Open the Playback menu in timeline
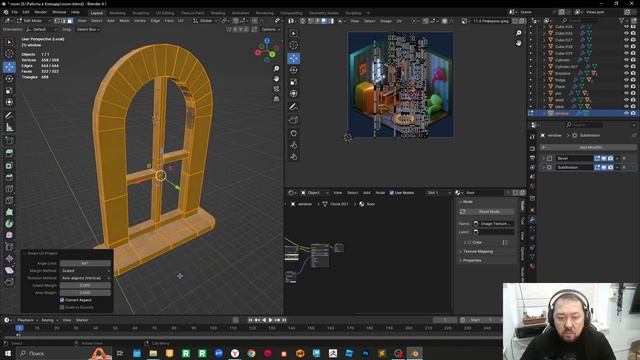Image resolution: width=640 pixels, height=360 pixels. (x=27, y=320)
